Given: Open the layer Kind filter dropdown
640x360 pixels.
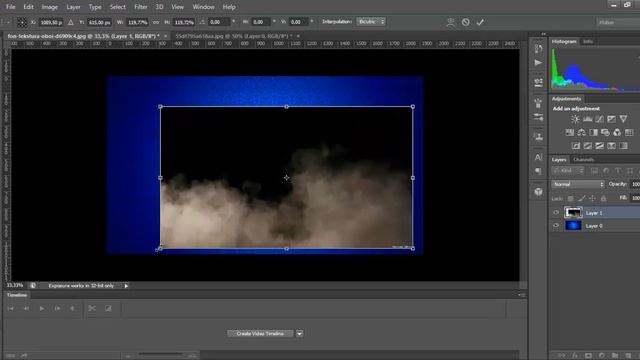Looking at the screenshot, I should pos(568,171).
